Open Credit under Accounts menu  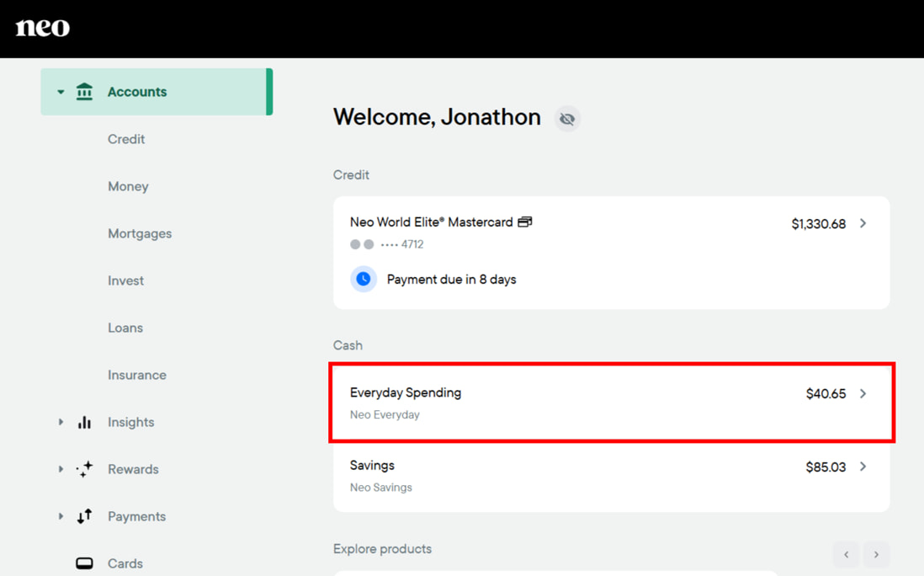click(x=126, y=139)
